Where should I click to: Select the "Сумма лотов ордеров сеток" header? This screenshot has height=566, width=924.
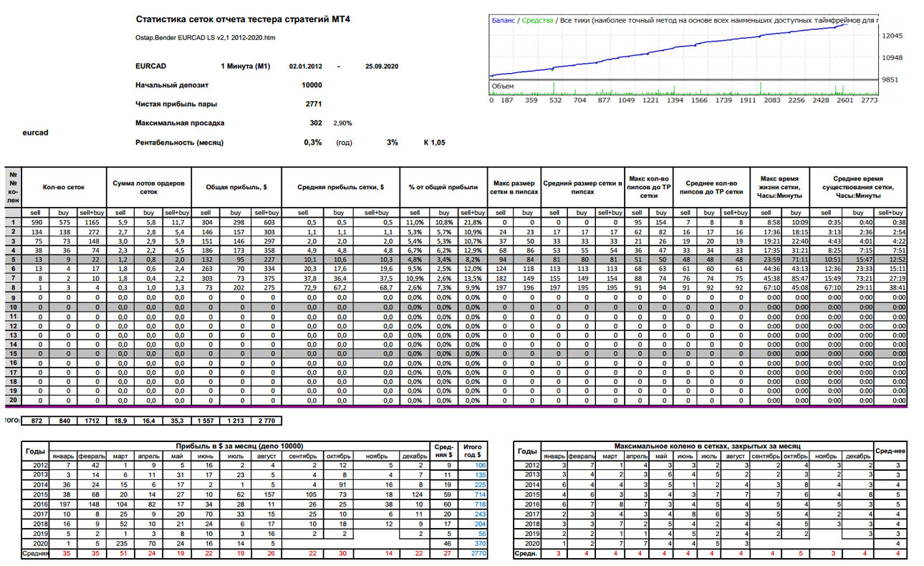(x=148, y=187)
